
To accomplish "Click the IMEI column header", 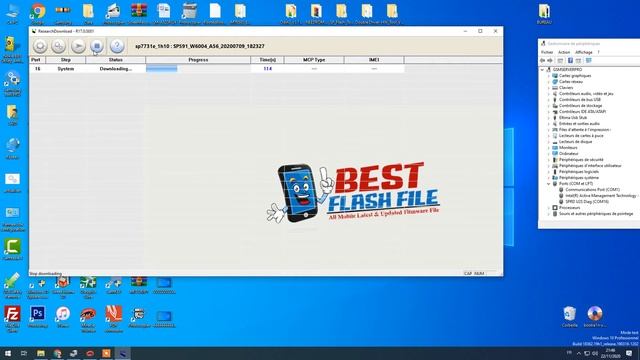I will (x=374, y=60).
